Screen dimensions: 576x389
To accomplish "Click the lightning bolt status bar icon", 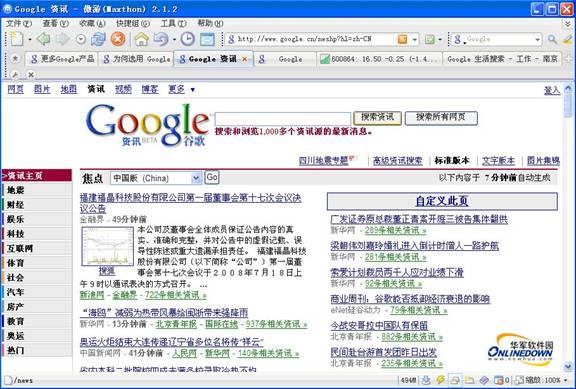I will pos(440,380).
